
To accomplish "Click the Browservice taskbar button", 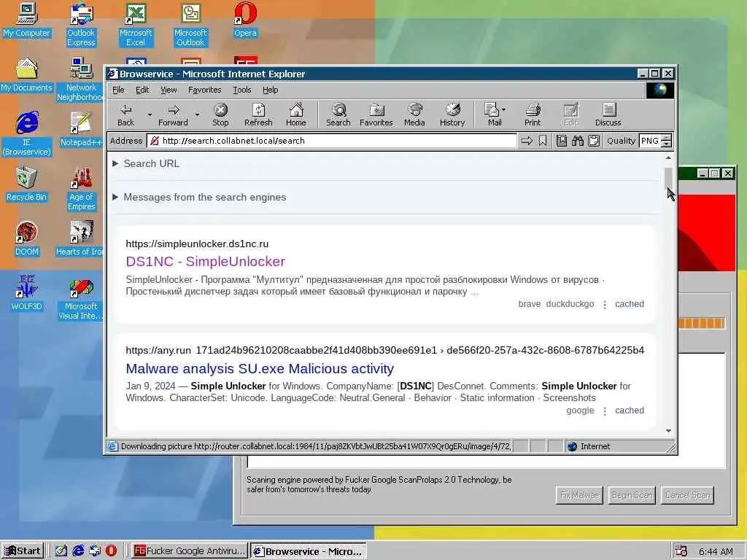I will coord(309,551).
